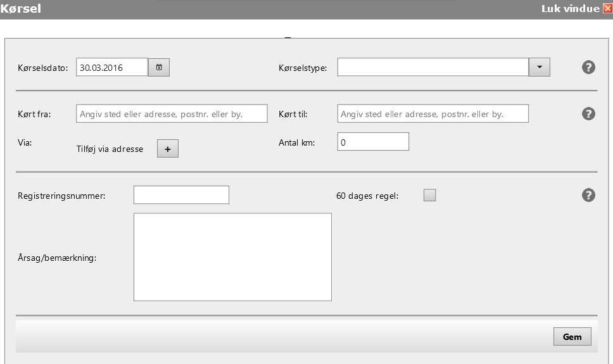Click the red X close icon
The width and height of the screenshot is (613, 364).
click(x=607, y=9)
